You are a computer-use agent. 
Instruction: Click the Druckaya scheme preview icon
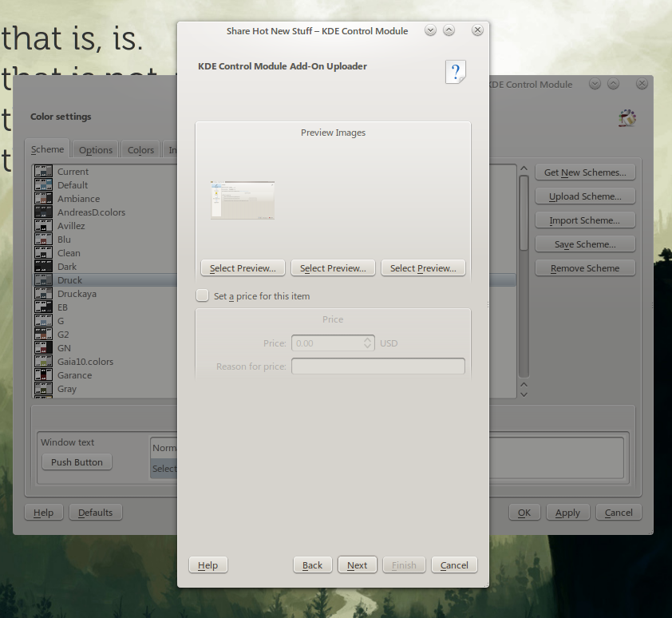(43, 293)
